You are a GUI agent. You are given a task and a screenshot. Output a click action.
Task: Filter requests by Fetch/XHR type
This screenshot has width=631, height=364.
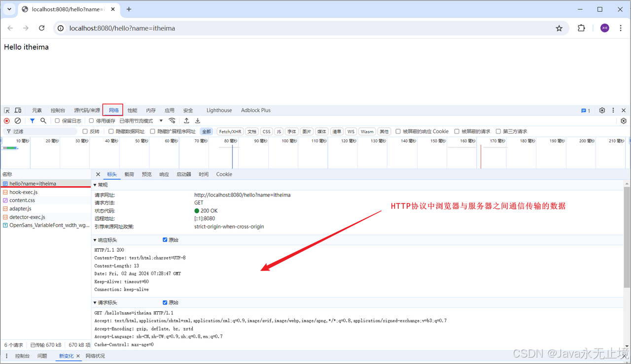(x=230, y=132)
